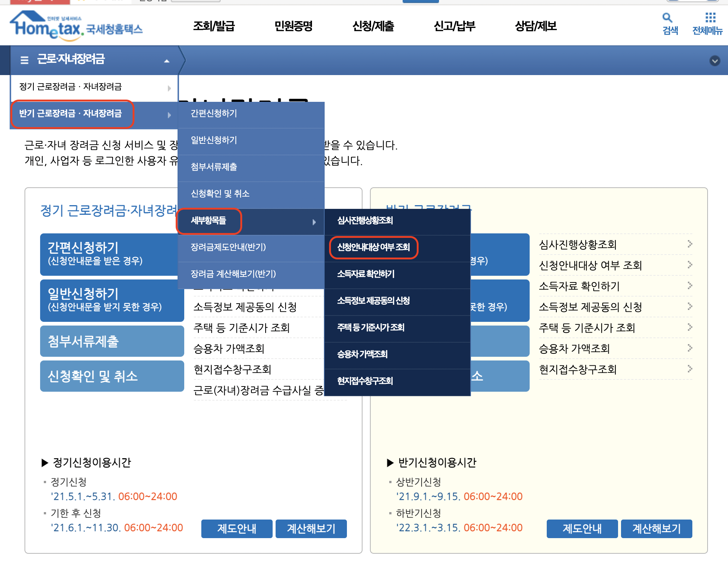Choose 장려금 계산해보기(반기) menu entry
This screenshot has width=728, height=579.
(233, 274)
